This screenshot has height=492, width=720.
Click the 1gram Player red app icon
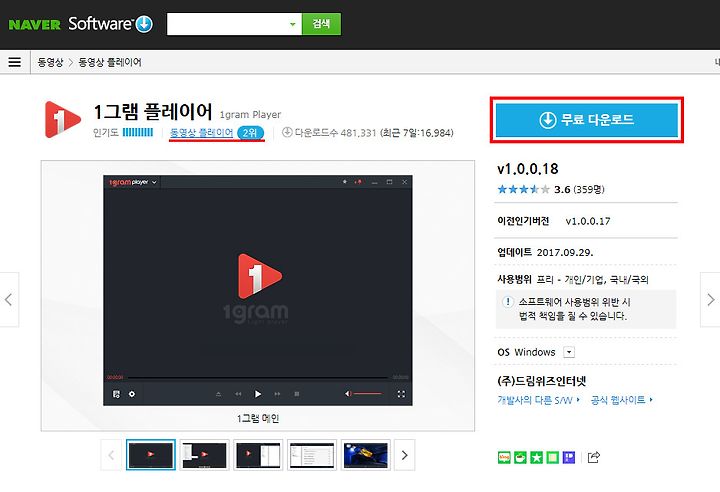63,119
